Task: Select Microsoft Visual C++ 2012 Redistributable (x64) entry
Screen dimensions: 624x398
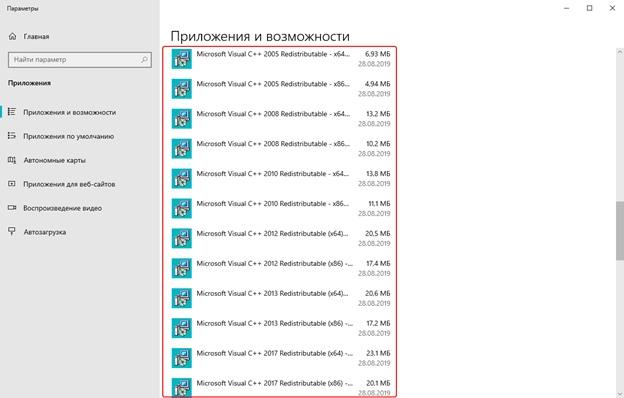Action: coord(280,238)
